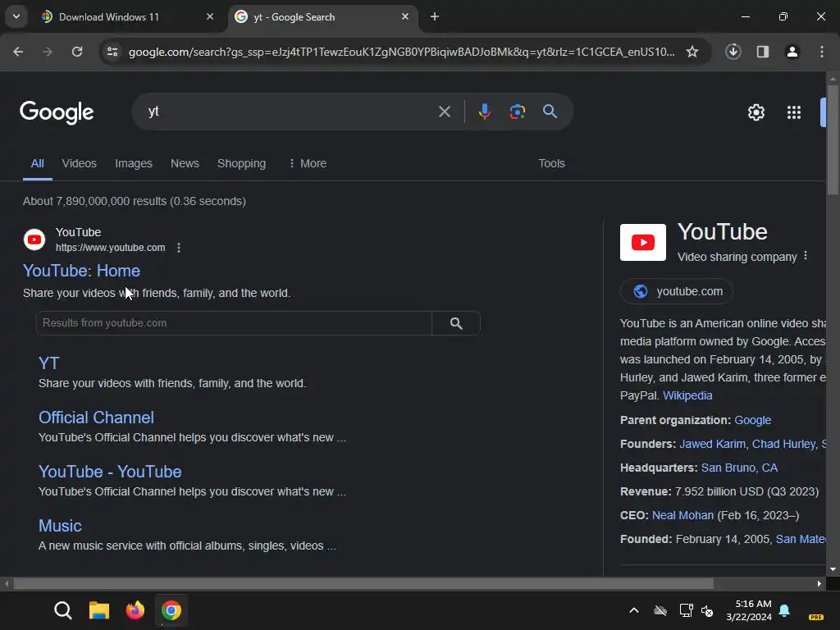Open the Tools options
840x630 pixels.
click(x=551, y=163)
